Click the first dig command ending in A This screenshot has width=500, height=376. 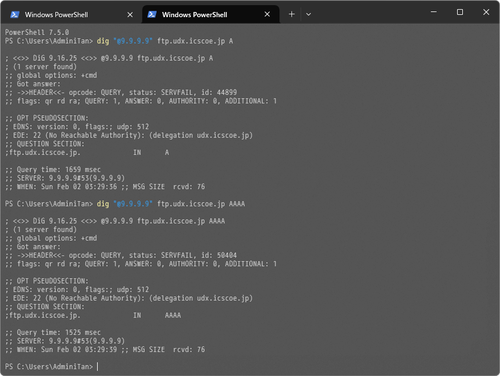pyautogui.click(x=119, y=41)
